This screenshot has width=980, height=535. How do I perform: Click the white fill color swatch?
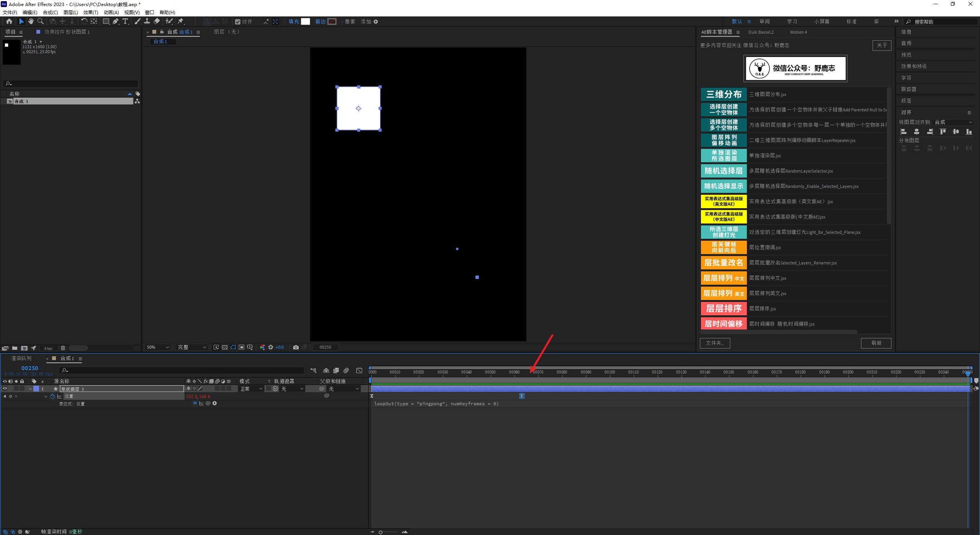tap(305, 21)
